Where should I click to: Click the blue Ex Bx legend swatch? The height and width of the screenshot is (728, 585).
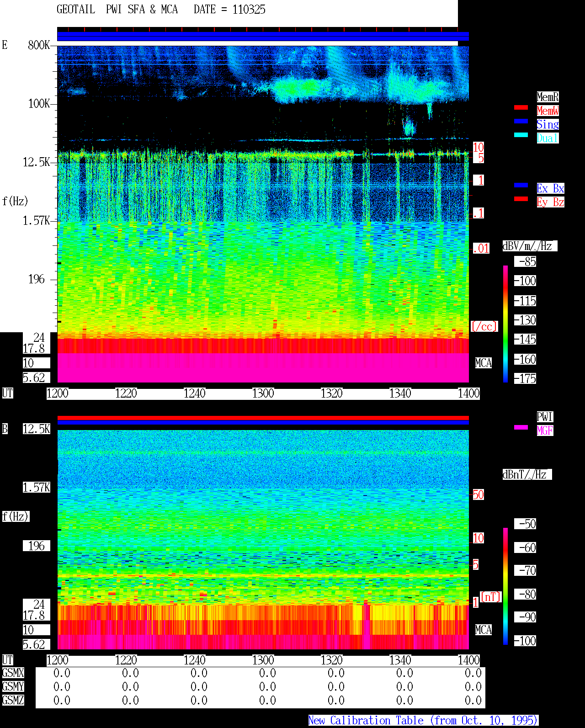521,185
